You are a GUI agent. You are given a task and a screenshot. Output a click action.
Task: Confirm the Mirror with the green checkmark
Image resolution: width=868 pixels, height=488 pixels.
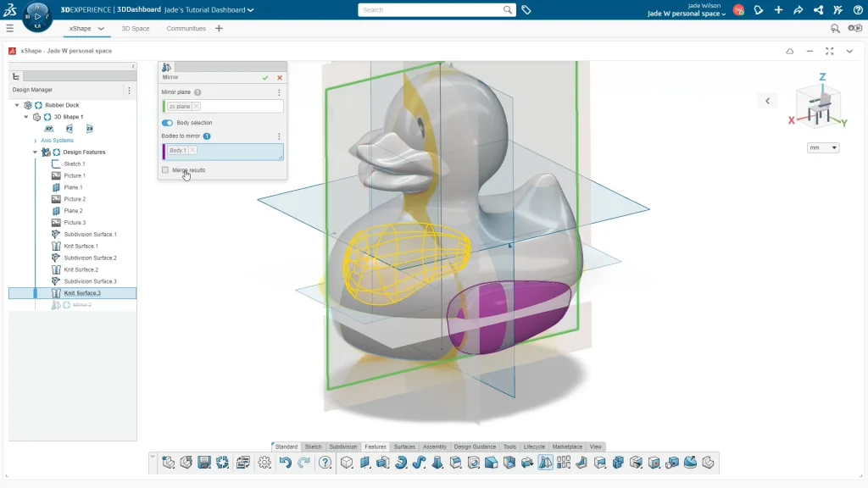266,77
